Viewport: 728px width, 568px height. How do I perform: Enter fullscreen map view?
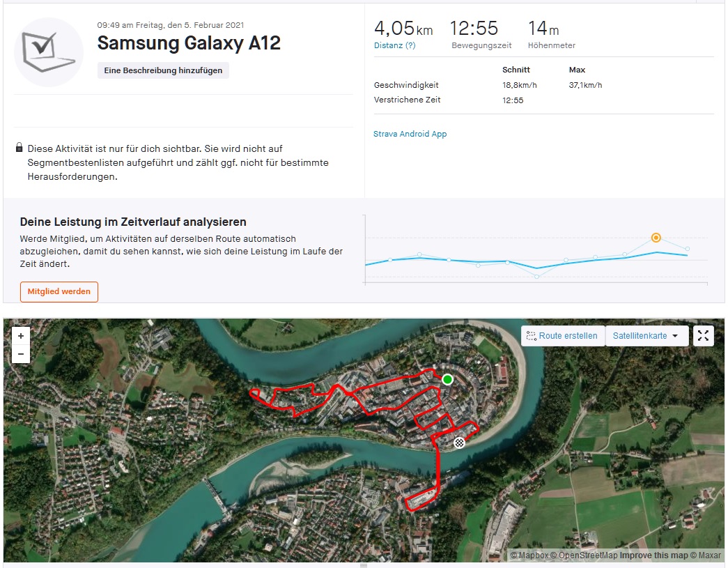703,336
